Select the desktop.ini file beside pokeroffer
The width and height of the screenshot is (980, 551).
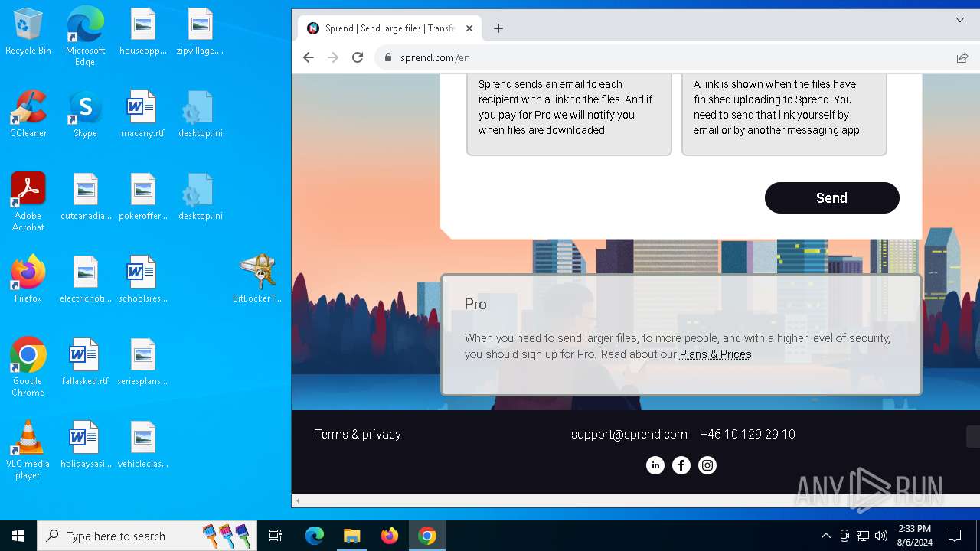200,197
